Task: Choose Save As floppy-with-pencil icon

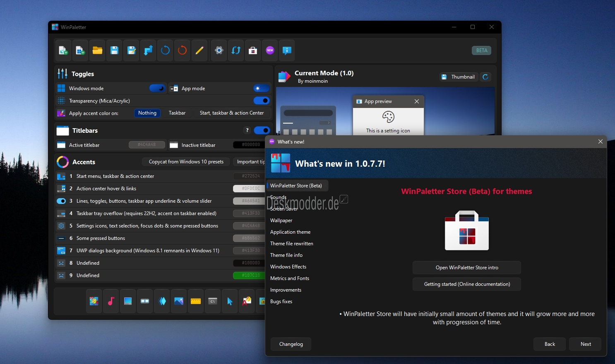Action: (131, 50)
